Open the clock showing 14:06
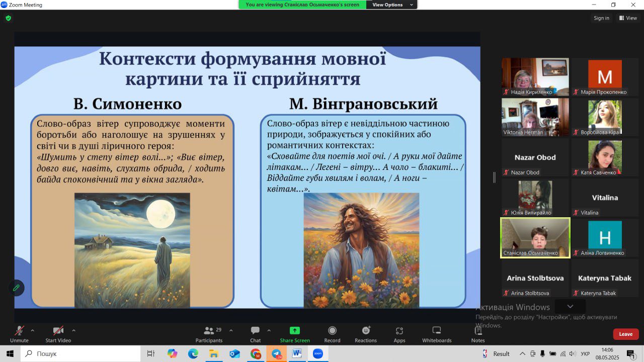Screen dimensions: 644x362 607,353
